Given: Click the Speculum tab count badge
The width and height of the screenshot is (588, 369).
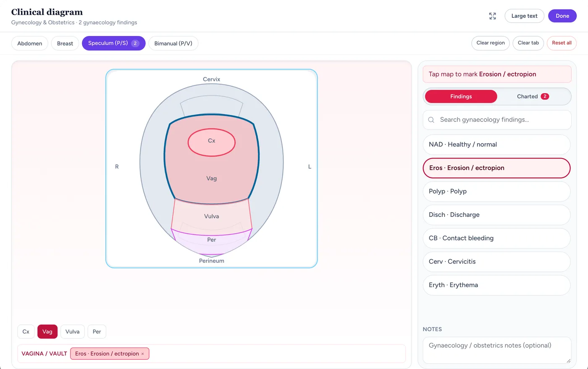Looking at the screenshot, I should (x=135, y=43).
